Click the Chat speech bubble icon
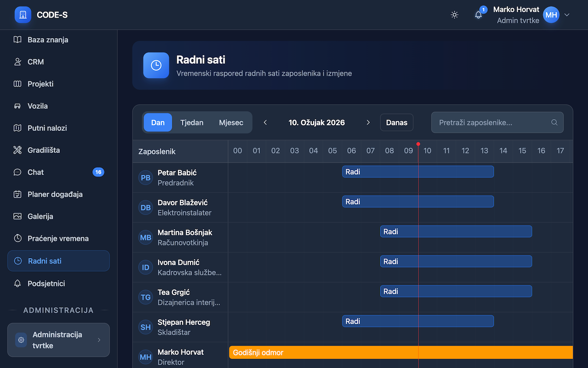The height and width of the screenshot is (368, 588). 17,172
